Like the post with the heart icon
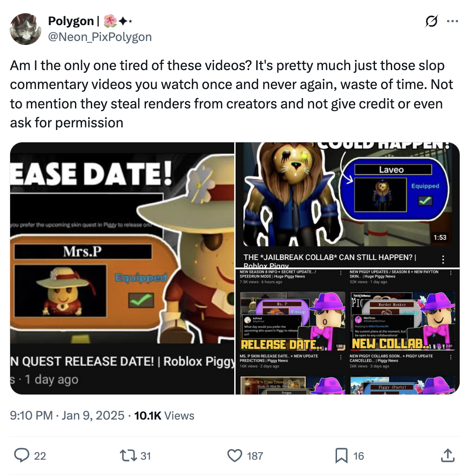Image resolution: width=472 pixels, height=476 pixels. tap(235, 456)
